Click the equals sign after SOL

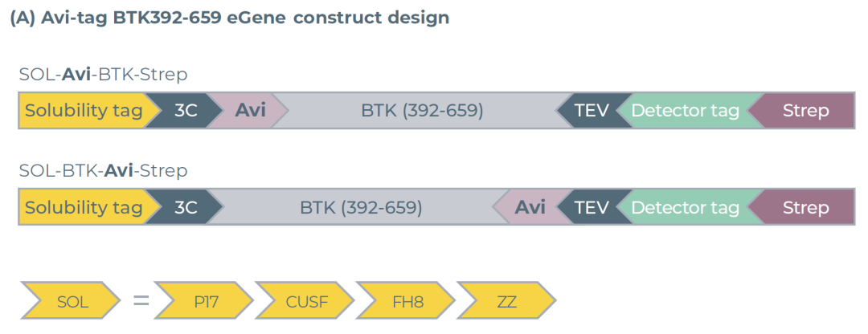(141, 302)
